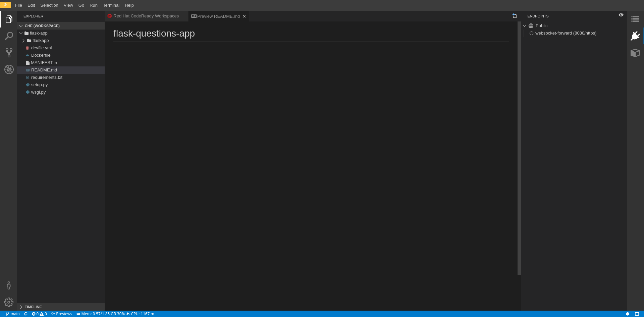Open the Terminal menu

(111, 5)
